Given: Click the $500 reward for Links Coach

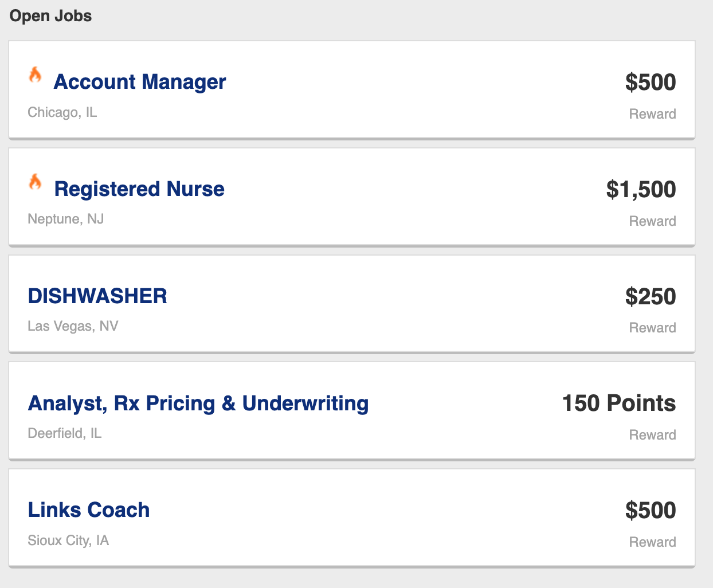Looking at the screenshot, I should [651, 511].
